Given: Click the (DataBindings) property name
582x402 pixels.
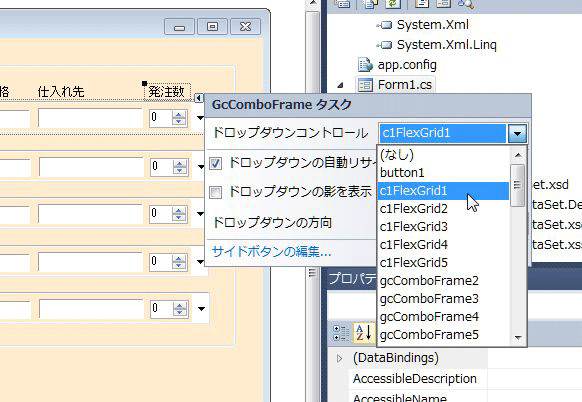Looking at the screenshot, I should point(396,358).
